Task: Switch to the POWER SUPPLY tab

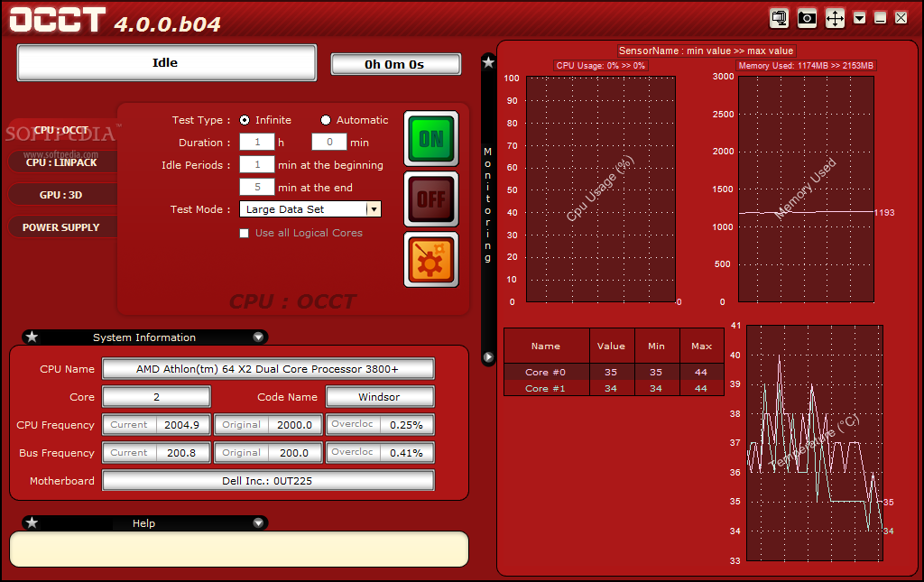Action: (x=61, y=227)
